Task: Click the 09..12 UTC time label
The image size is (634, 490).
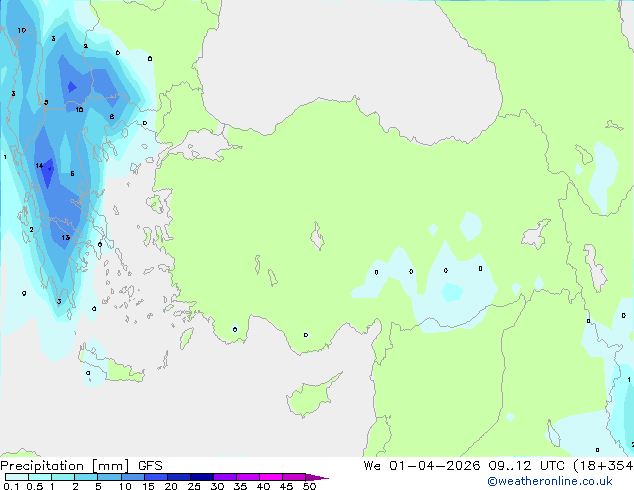Action: [526, 466]
